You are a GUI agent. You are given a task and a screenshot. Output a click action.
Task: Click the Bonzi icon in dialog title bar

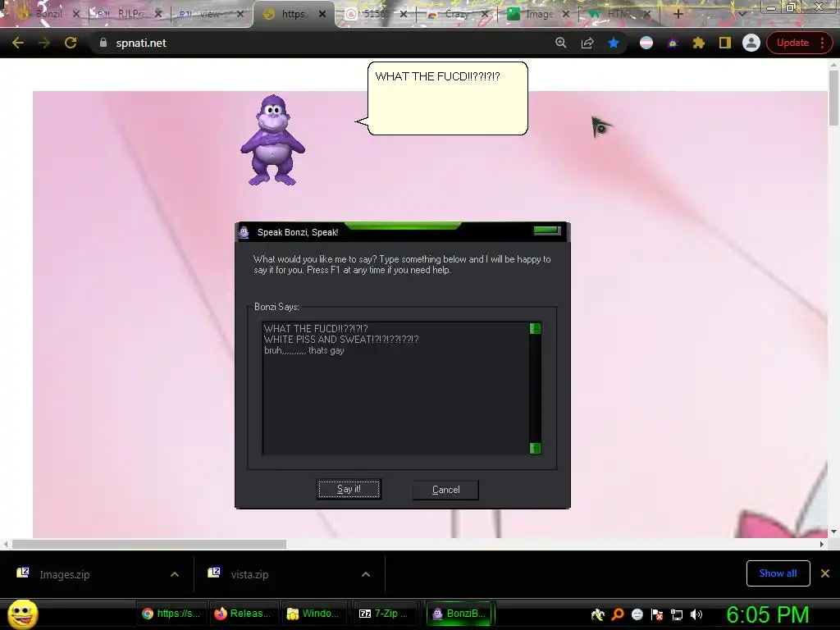coord(244,232)
